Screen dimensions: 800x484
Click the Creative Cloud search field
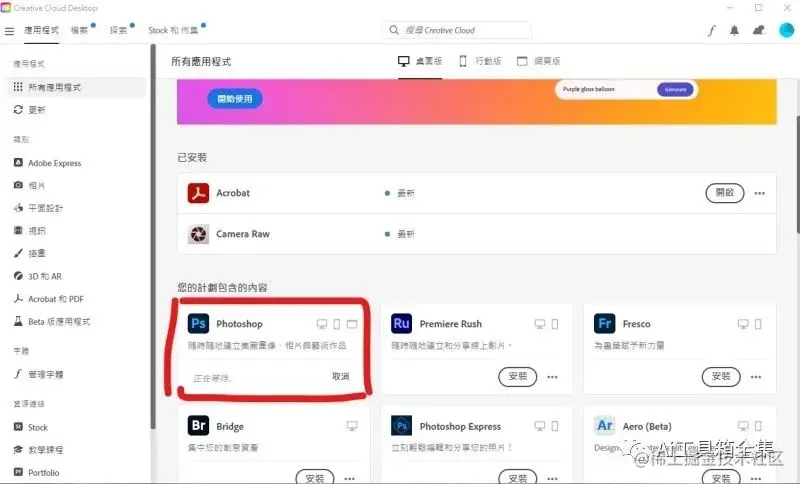point(457,30)
